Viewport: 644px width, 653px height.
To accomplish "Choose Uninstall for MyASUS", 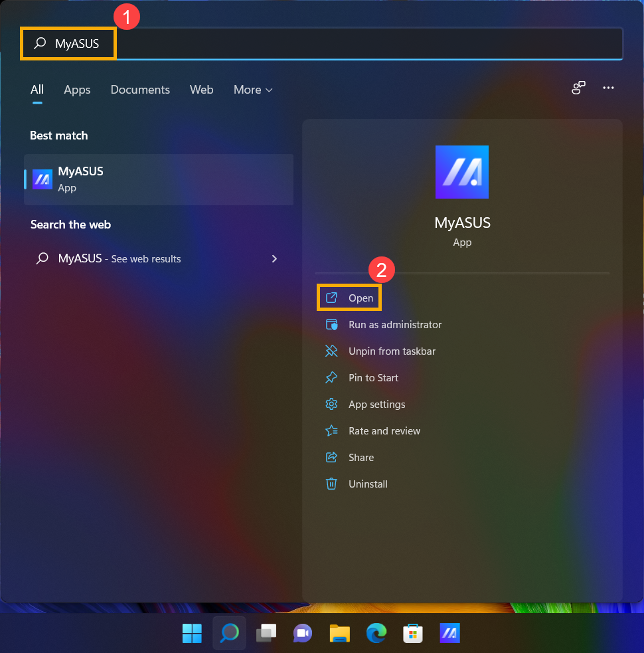I will [x=368, y=484].
